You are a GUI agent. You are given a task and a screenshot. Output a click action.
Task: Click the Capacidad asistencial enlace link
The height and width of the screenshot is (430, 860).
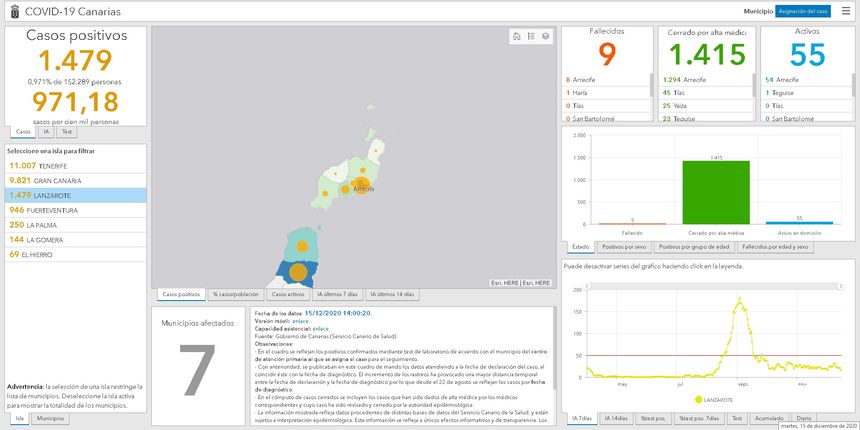(320, 328)
